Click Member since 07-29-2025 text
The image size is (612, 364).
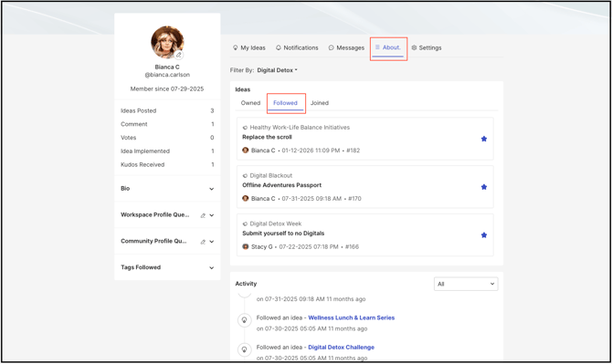click(167, 88)
